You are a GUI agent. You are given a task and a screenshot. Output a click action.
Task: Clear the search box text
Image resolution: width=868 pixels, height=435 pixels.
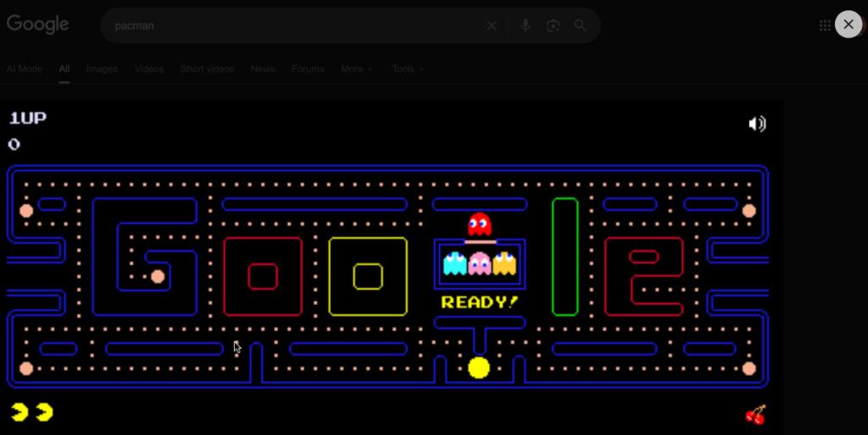[x=492, y=25]
